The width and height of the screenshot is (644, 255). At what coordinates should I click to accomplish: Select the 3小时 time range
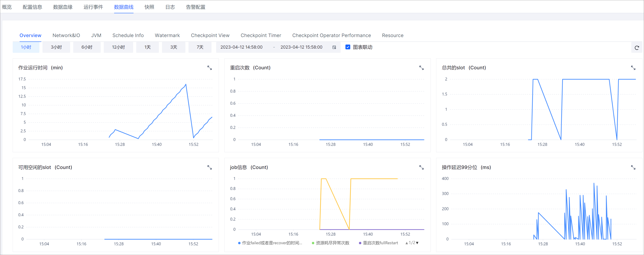pos(56,47)
